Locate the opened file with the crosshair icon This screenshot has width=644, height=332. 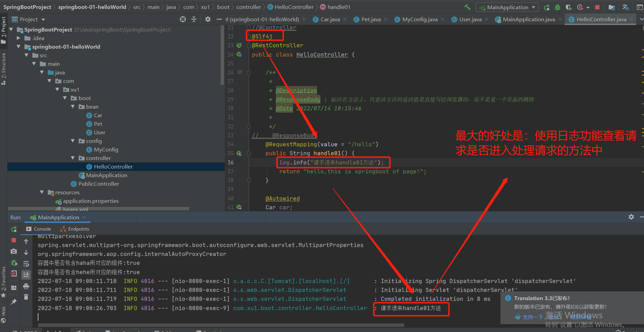(183, 19)
